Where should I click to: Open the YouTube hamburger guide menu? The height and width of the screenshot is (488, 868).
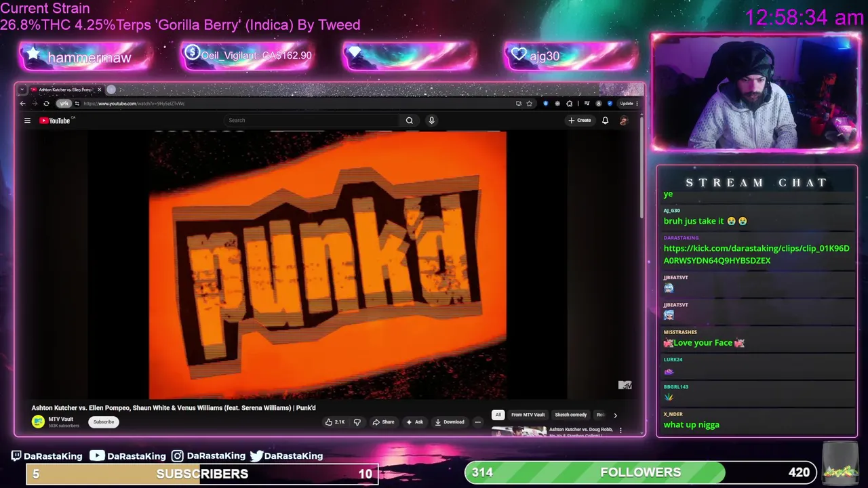click(27, 121)
